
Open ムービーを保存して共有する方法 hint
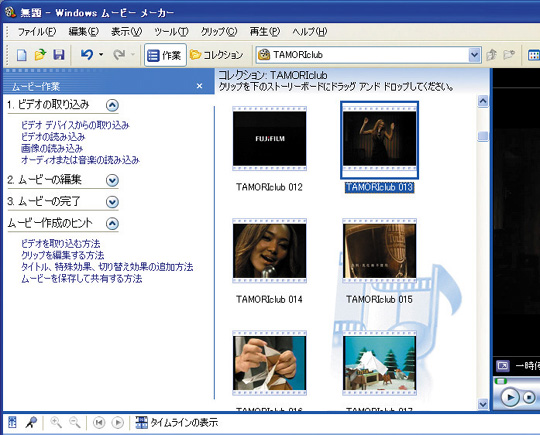tap(82, 279)
